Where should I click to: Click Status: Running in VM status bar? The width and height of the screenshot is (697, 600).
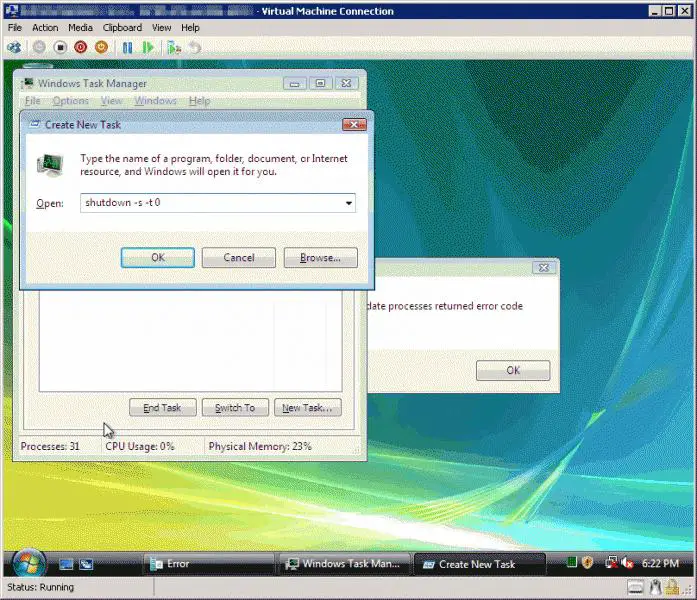click(40, 587)
